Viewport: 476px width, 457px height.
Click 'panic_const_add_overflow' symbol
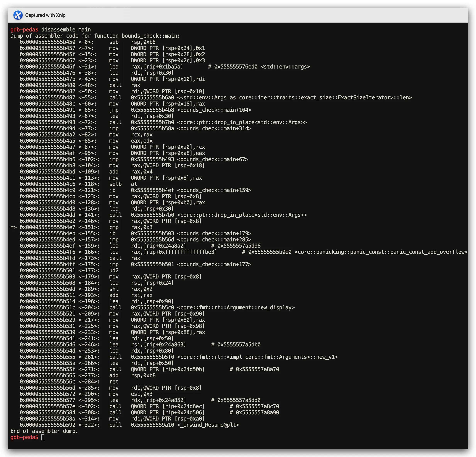point(381,252)
